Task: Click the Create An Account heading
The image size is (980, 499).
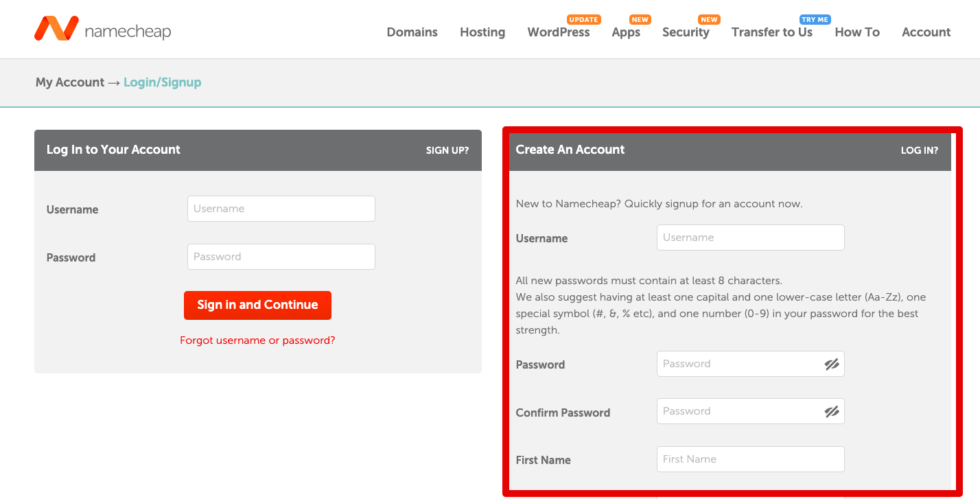Action: (x=570, y=150)
